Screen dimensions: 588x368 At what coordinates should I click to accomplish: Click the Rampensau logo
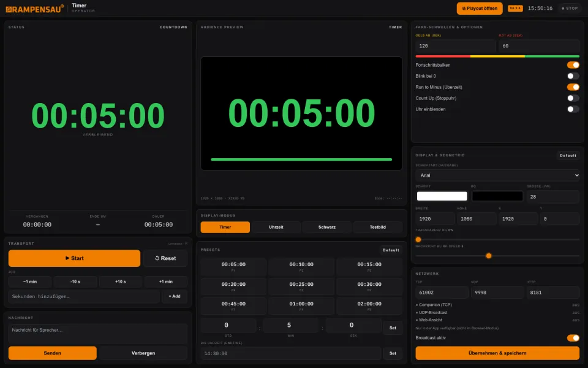[34, 9]
